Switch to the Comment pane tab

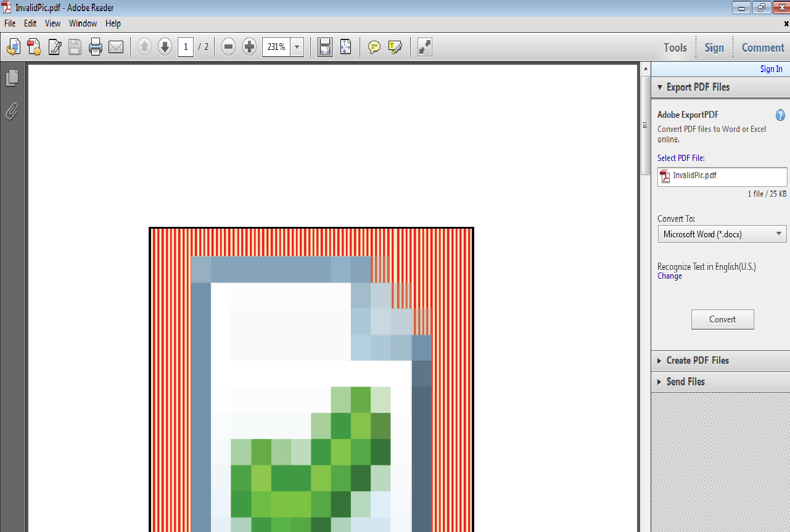pos(763,47)
